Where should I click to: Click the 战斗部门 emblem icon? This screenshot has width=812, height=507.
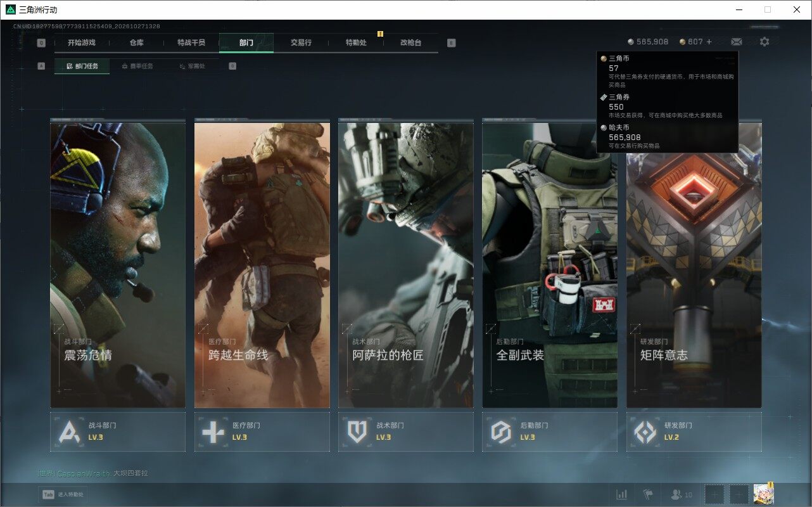click(70, 432)
